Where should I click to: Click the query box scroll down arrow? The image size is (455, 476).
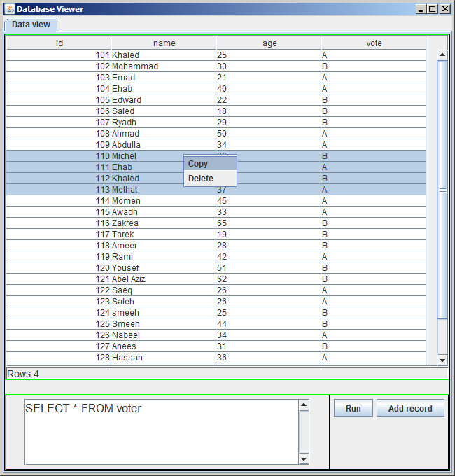pyautogui.click(x=304, y=459)
